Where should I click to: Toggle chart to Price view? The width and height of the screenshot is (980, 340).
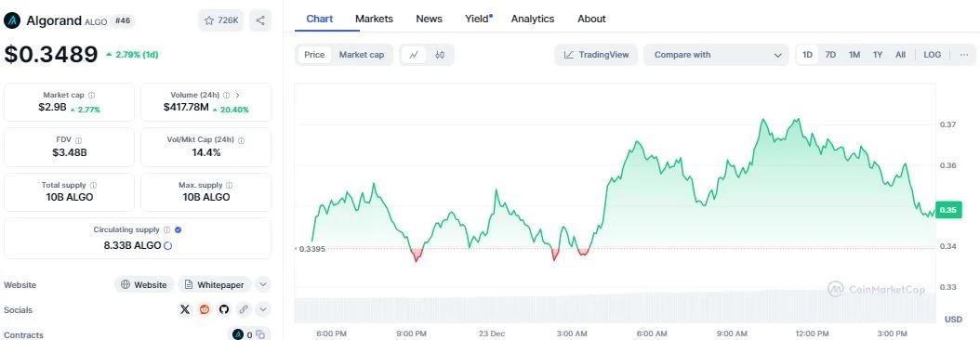314,55
